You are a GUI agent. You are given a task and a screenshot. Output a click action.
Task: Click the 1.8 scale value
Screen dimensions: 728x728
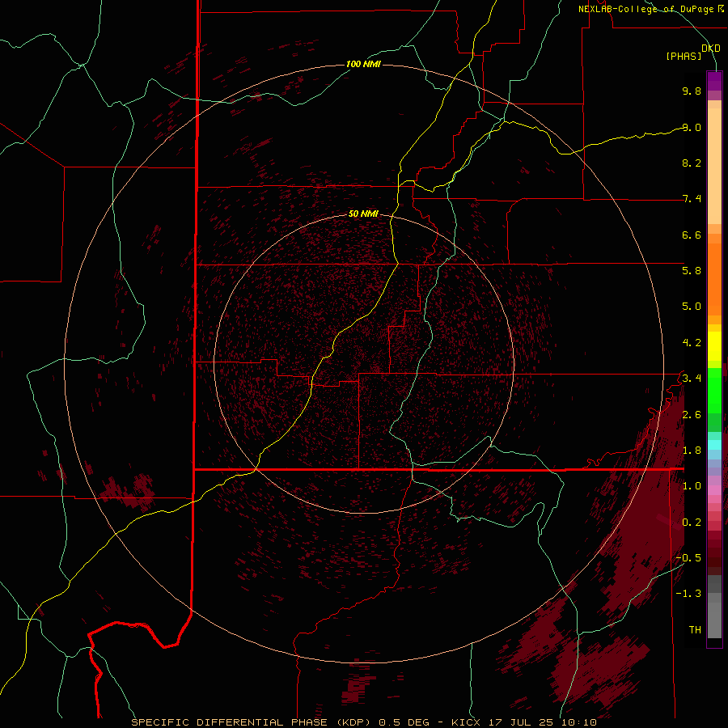point(692,451)
